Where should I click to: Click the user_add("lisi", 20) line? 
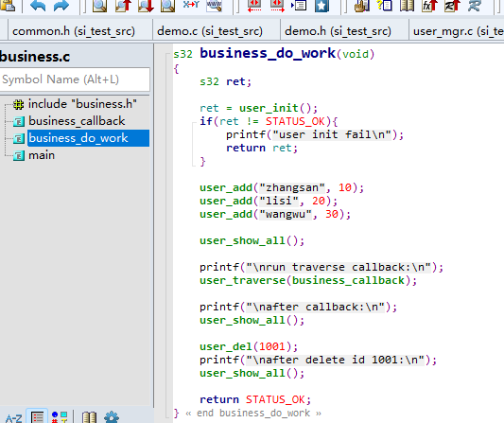(269, 201)
